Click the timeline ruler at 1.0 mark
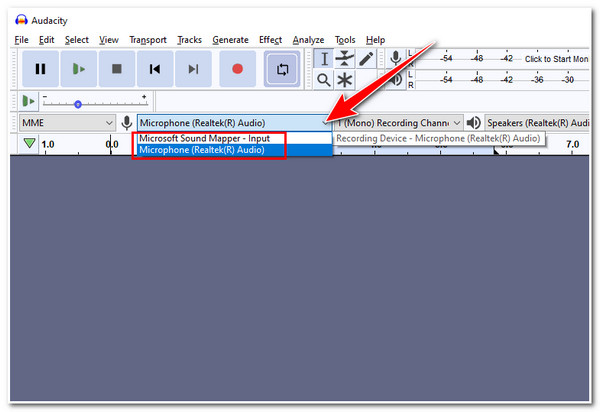 [x=46, y=145]
